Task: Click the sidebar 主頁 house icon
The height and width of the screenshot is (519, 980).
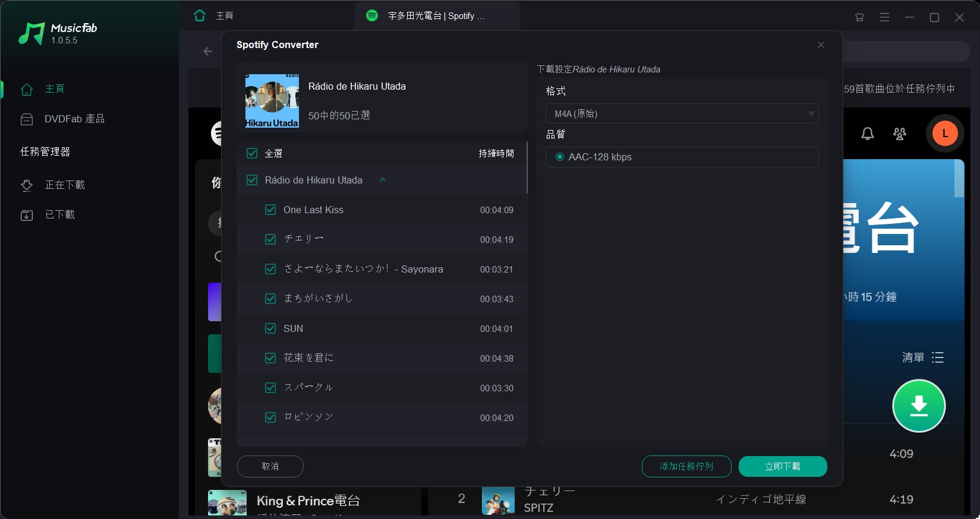Action: pos(27,90)
